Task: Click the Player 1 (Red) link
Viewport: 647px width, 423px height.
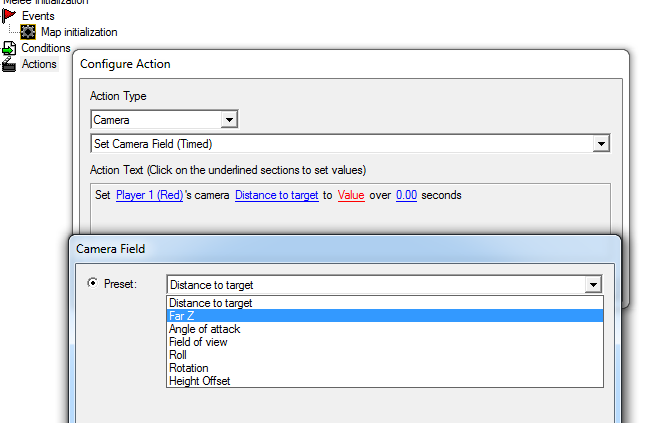Action: click(x=149, y=195)
